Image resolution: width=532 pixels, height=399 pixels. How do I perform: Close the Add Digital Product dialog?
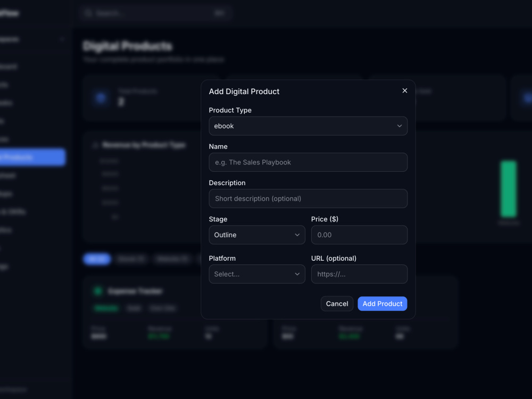[x=404, y=90]
